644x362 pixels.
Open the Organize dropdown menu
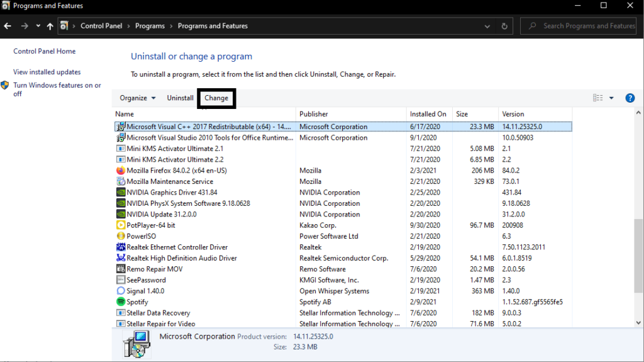(x=137, y=98)
